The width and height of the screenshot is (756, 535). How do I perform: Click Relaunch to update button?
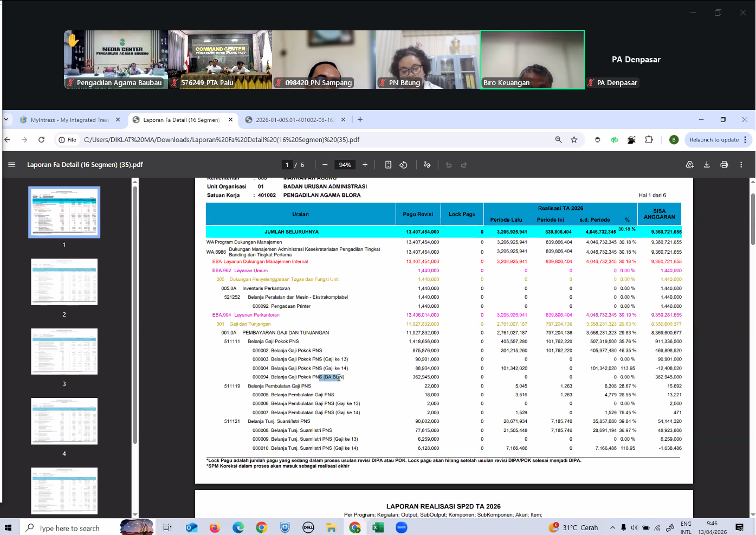(714, 140)
